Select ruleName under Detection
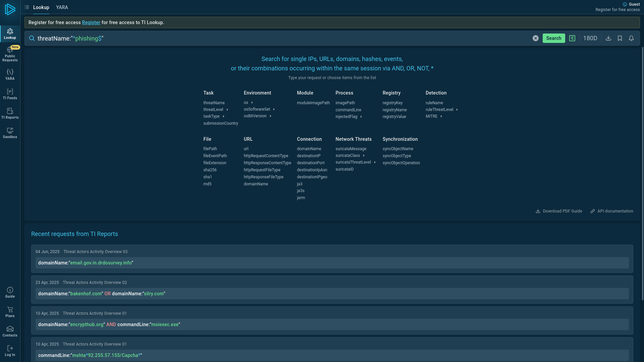The height and width of the screenshot is (362, 644). [x=434, y=103]
